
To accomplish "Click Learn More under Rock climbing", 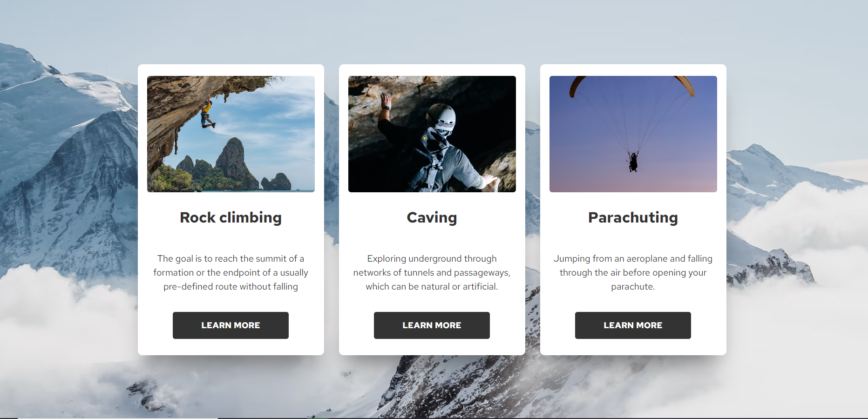I will (231, 325).
